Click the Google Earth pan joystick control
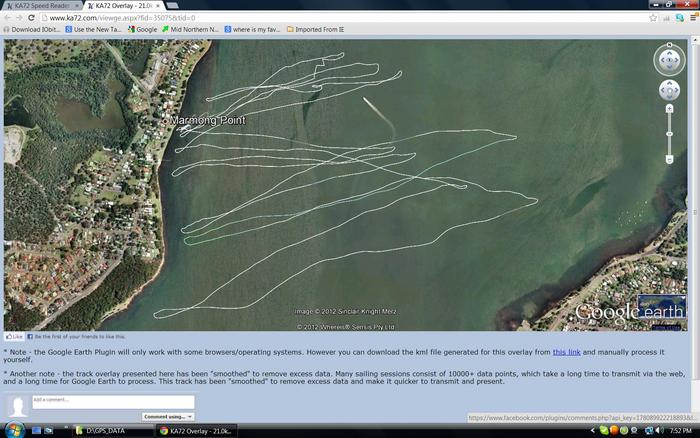This screenshot has width=700, height=438. (x=669, y=91)
